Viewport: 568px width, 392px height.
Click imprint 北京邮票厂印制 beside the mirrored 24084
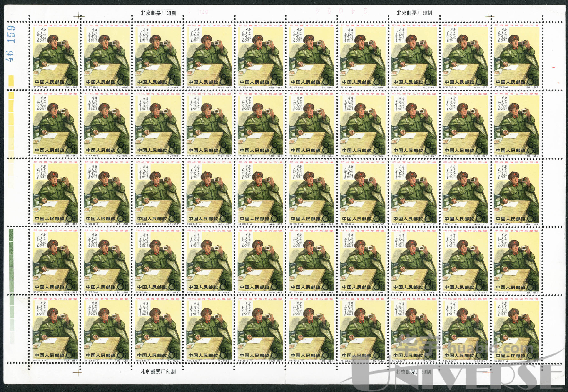[x=414, y=13]
